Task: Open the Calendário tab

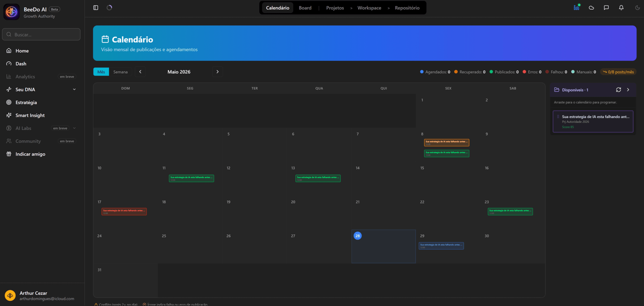Action: (278, 8)
